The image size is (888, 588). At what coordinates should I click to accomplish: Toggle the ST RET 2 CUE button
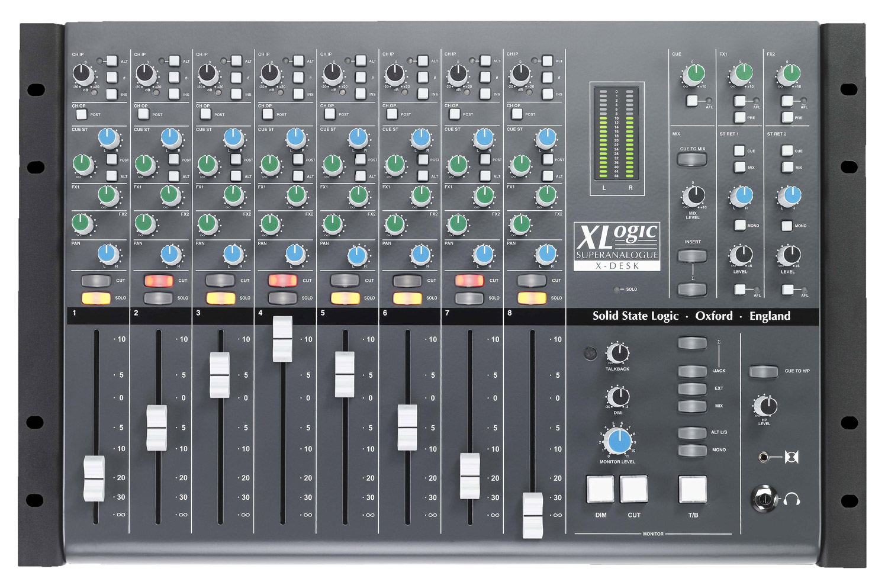[x=787, y=150]
